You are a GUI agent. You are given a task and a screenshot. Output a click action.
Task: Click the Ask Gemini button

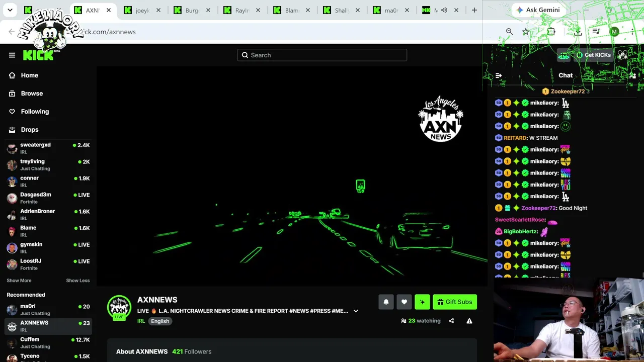coord(538,10)
